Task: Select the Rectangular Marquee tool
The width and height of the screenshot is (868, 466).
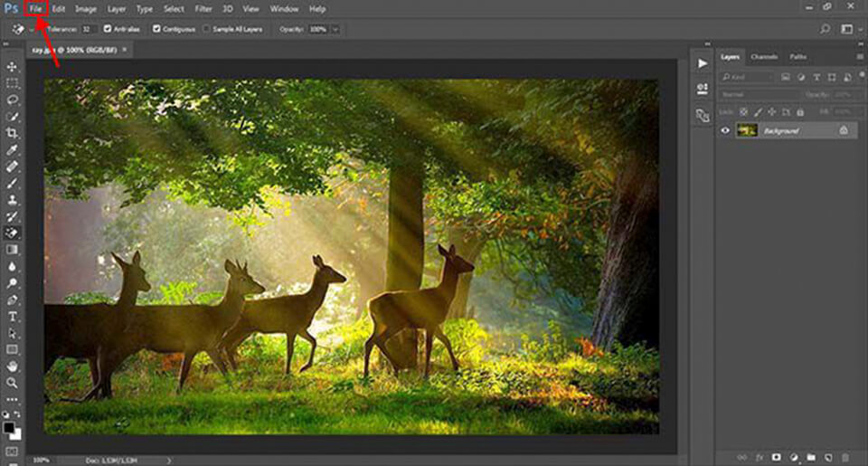Action: coord(12,83)
